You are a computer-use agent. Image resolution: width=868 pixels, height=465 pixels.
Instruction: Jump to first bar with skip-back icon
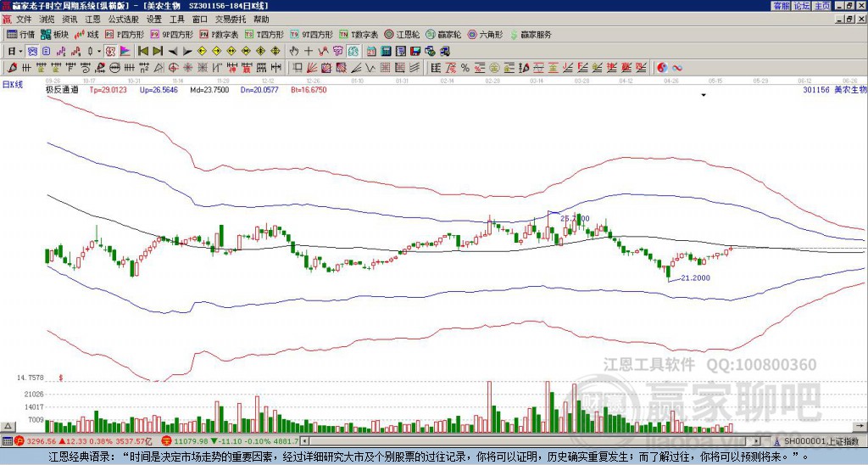pos(142,51)
